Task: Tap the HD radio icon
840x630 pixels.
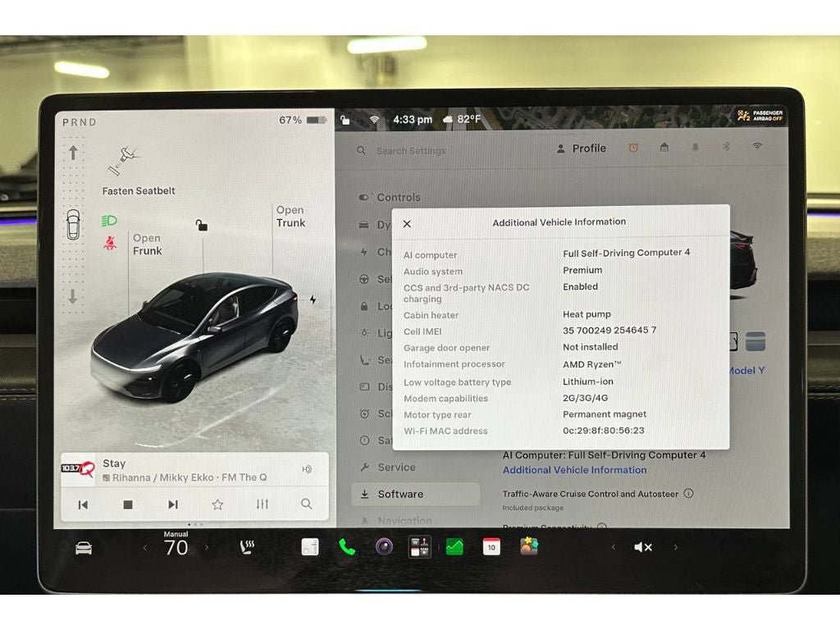Action: click(x=307, y=469)
